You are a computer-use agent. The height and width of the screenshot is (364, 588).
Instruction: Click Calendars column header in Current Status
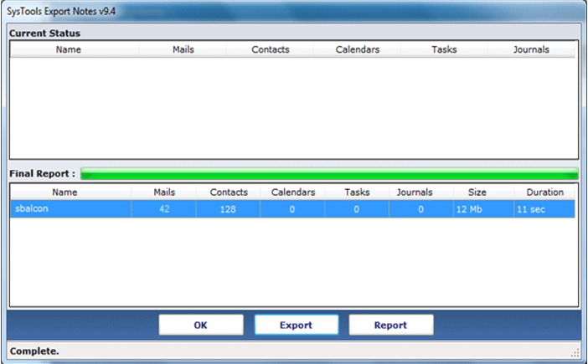point(357,49)
